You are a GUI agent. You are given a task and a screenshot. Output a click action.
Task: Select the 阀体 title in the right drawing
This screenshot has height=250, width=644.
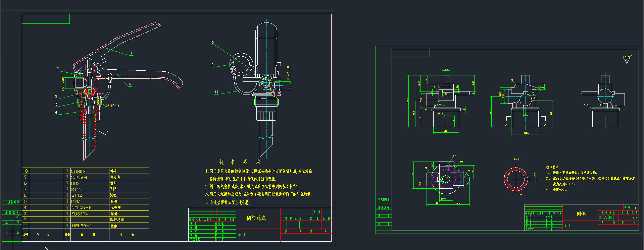pos(581,213)
